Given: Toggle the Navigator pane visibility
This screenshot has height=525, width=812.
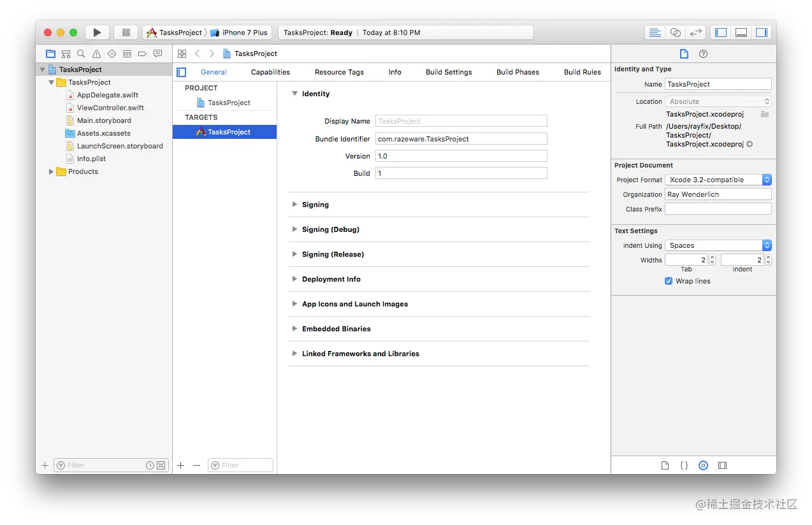Looking at the screenshot, I should tap(721, 32).
